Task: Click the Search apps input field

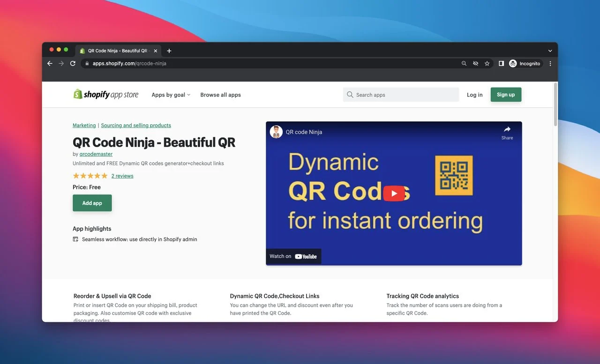Action: click(401, 95)
